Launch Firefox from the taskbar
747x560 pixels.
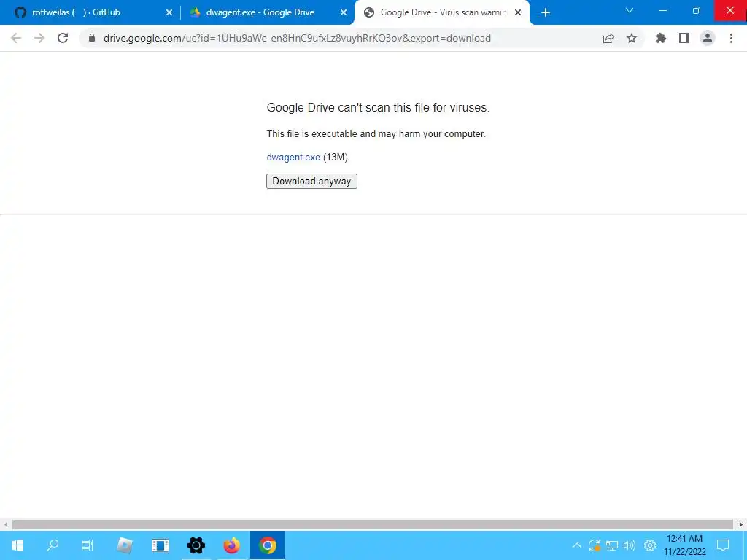231,545
